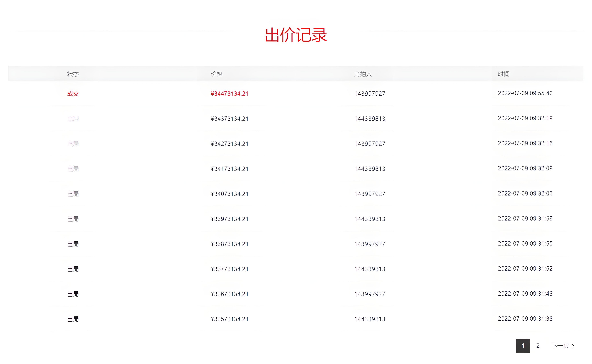
Task: Click timestamp 2022-07-09 09:32:16
Action: pyautogui.click(x=525, y=143)
